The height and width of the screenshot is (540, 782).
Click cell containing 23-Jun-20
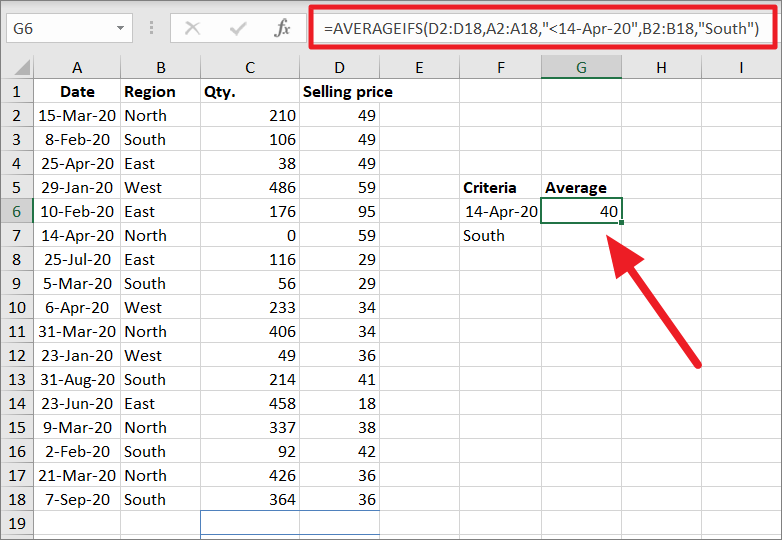(77, 403)
